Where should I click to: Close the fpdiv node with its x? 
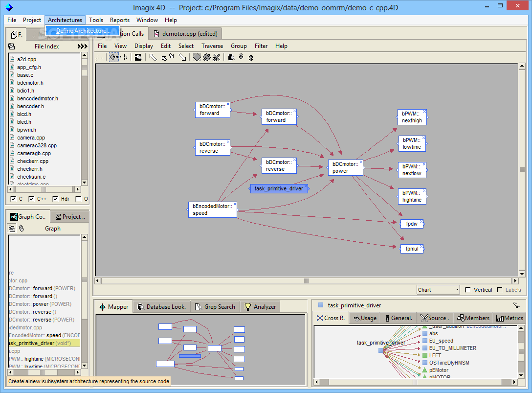421,222
